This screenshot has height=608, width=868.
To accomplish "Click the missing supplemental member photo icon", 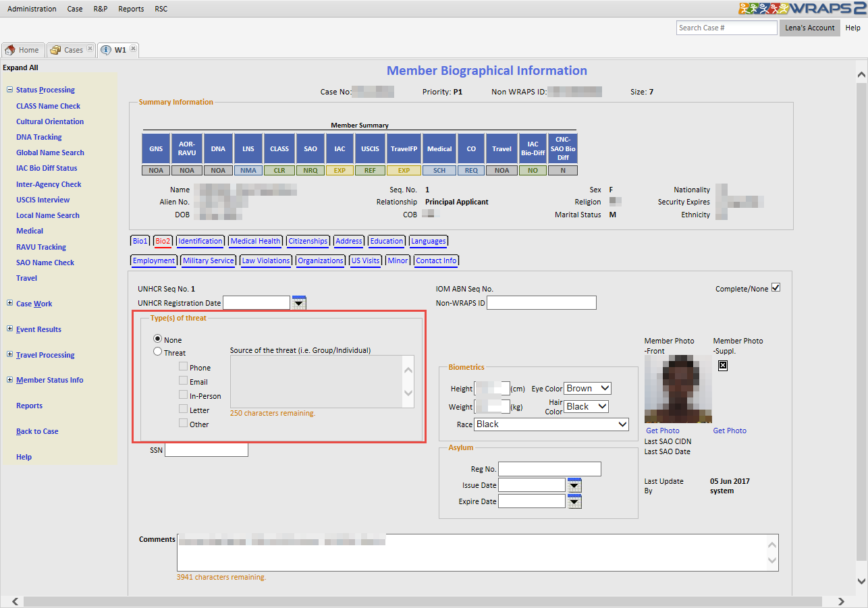I will (x=723, y=365).
